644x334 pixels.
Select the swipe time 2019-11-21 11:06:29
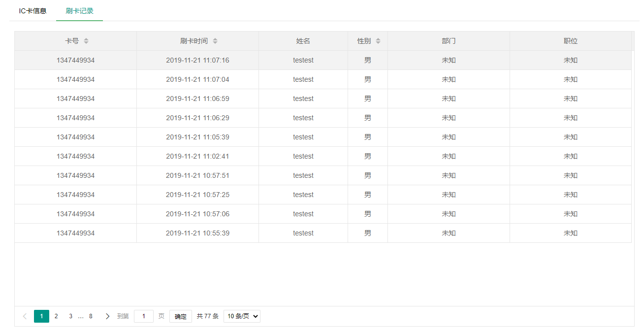pos(197,118)
